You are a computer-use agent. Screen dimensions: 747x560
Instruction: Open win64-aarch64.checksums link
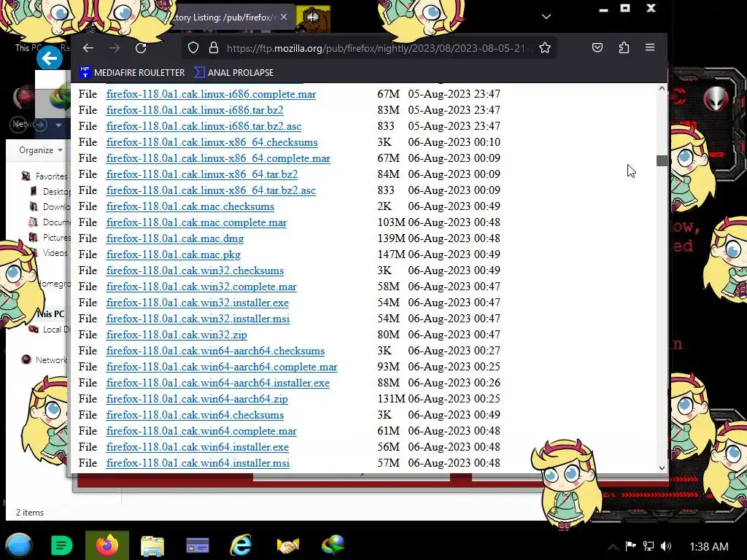tap(215, 351)
